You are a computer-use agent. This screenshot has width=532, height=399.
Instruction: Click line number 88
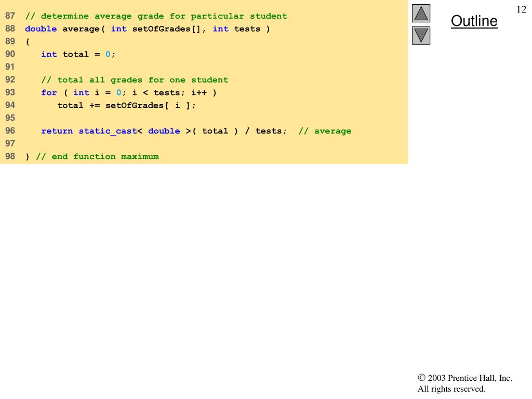10,29
